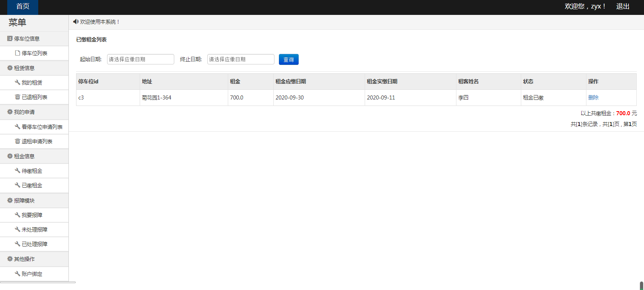Open 已退租列表 in the sidebar

point(34,97)
